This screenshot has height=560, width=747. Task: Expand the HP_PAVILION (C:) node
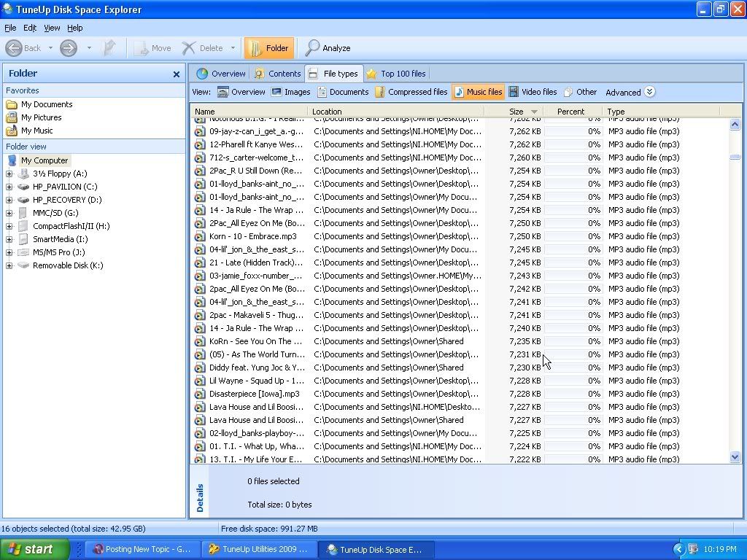(9, 187)
